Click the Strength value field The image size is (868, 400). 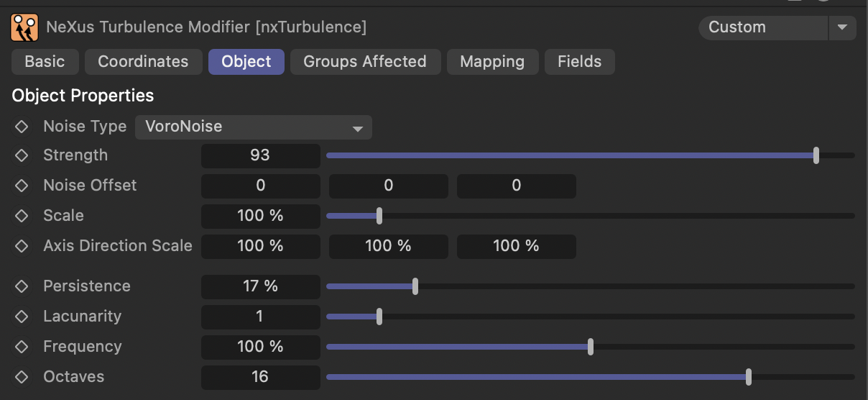260,155
